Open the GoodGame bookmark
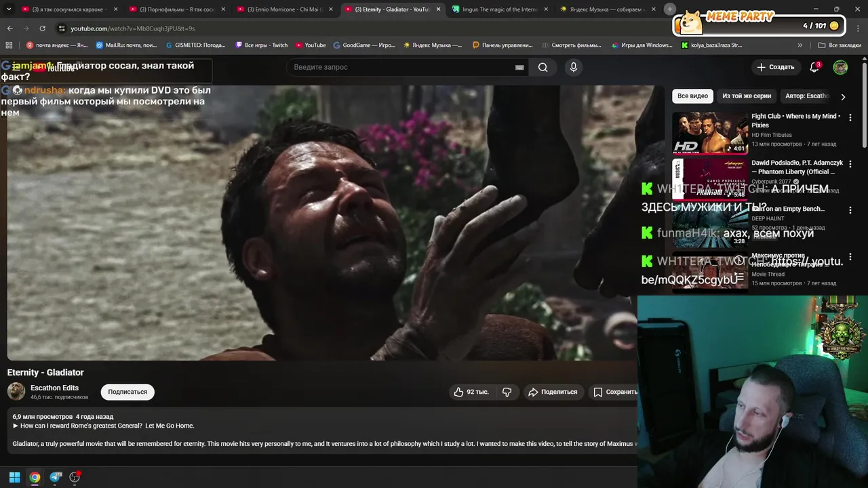This screenshot has height=488, width=868. pyautogui.click(x=364, y=45)
